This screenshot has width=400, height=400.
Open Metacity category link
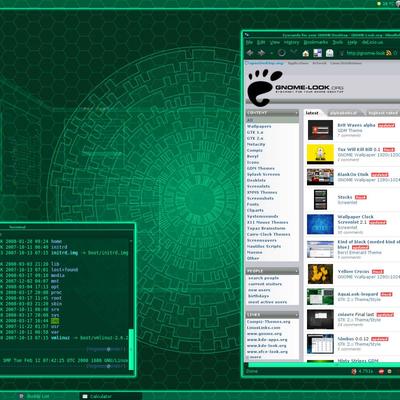(x=256, y=144)
